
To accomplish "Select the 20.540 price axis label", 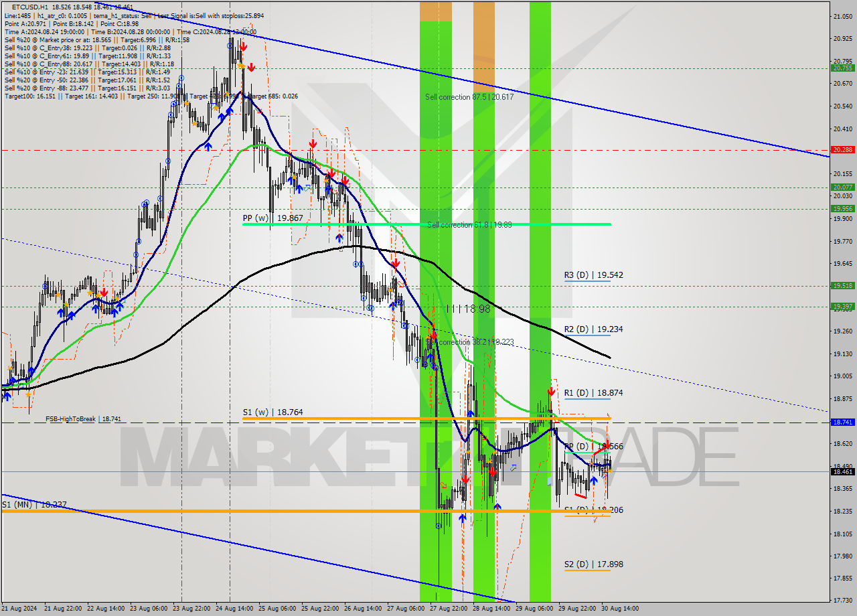I will 842,106.
